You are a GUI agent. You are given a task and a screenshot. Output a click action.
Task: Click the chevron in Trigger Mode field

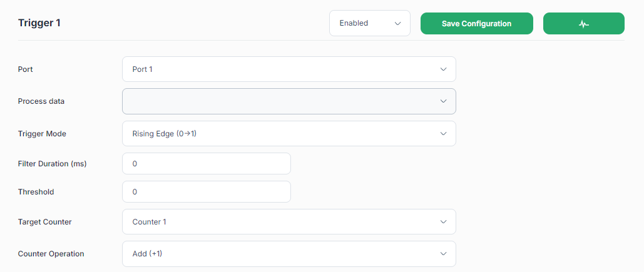point(443,133)
